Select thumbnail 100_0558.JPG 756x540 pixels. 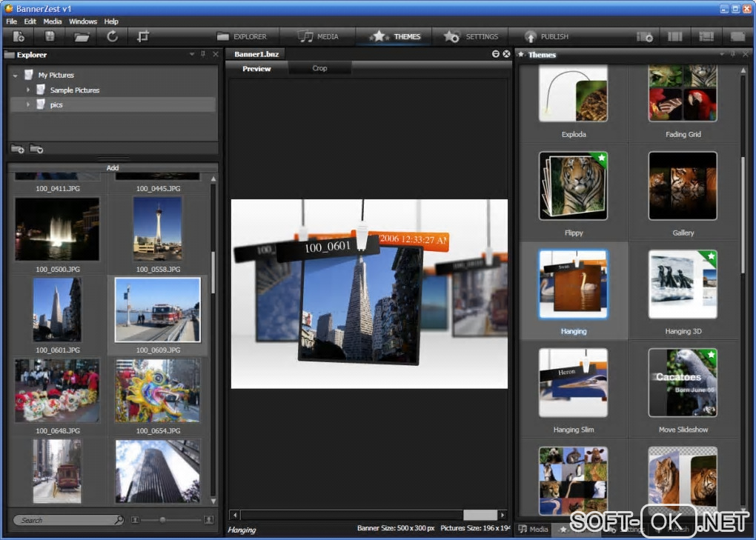click(x=158, y=230)
